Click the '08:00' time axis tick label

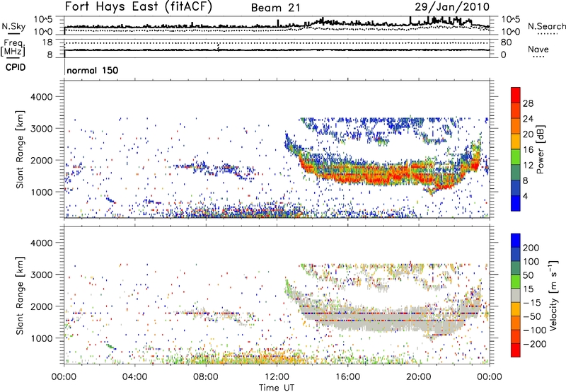point(206,377)
